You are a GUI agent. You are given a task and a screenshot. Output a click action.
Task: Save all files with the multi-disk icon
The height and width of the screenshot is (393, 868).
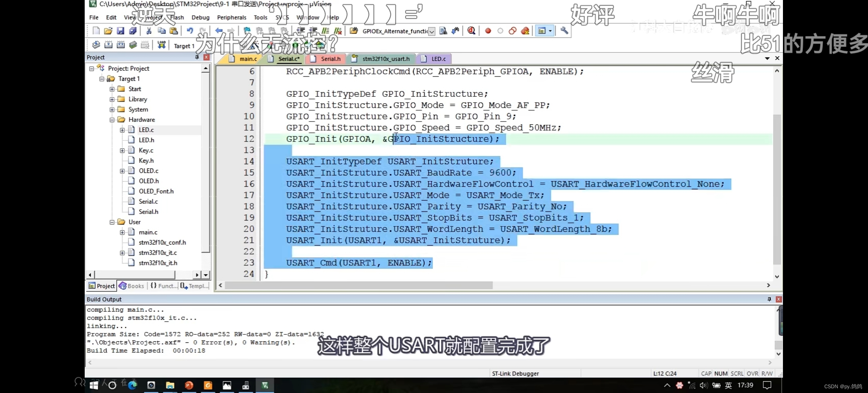(133, 31)
